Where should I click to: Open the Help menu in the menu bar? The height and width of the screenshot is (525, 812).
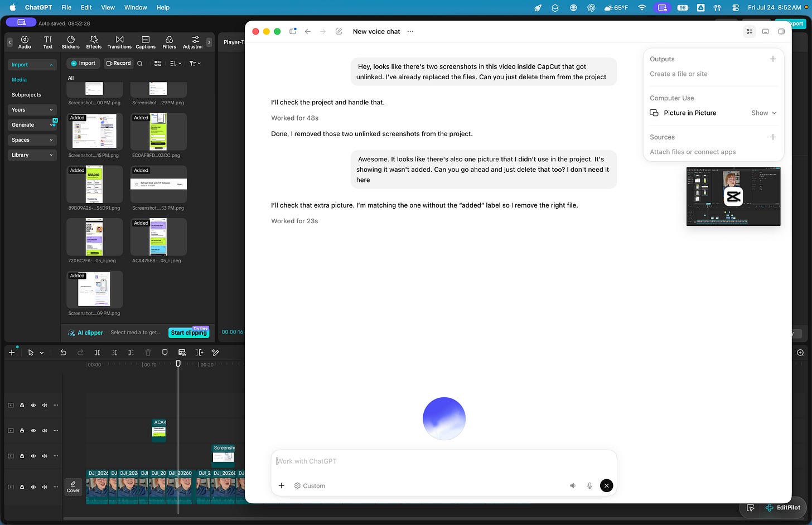[x=163, y=7]
